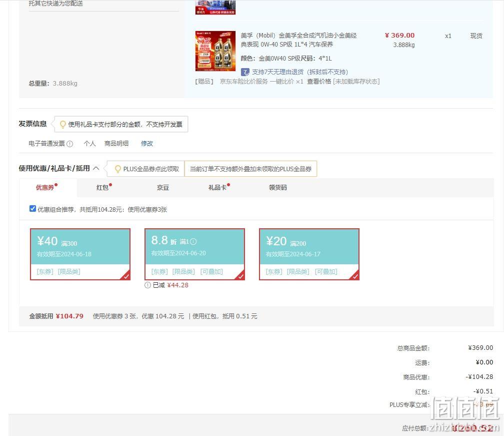The height and width of the screenshot is (436, 504).
Task: Click the 商品优惠 -¥104.28 value
Action: (479, 377)
